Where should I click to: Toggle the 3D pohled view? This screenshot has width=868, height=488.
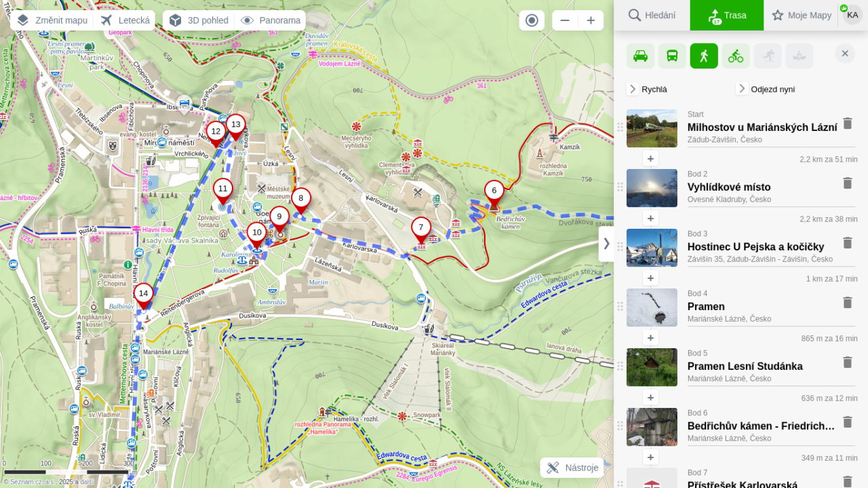[199, 20]
